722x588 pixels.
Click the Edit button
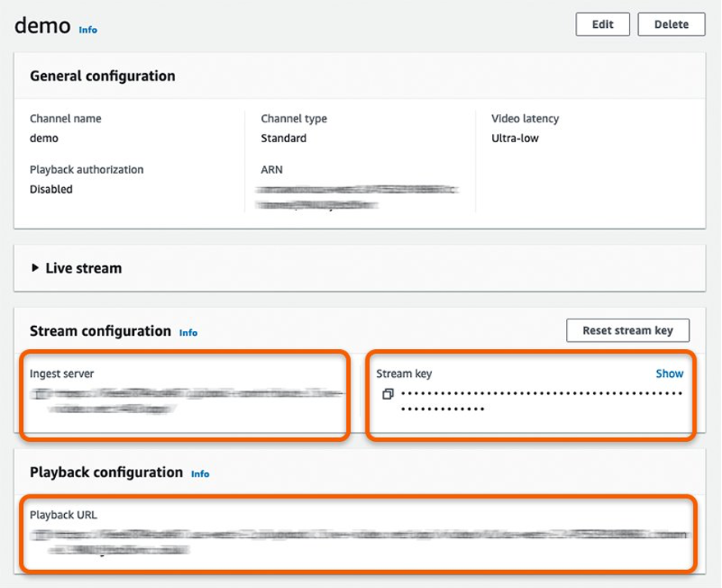(x=602, y=25)
